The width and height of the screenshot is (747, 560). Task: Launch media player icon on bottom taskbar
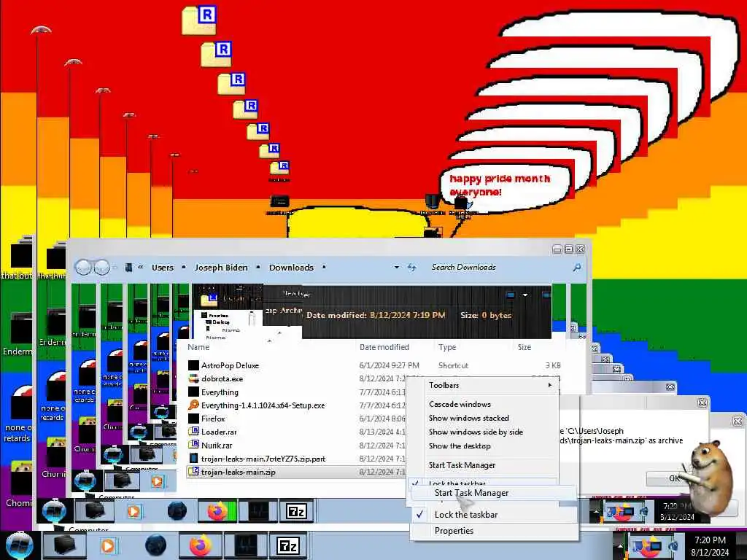pyautogui.click(x=108, y=545)
